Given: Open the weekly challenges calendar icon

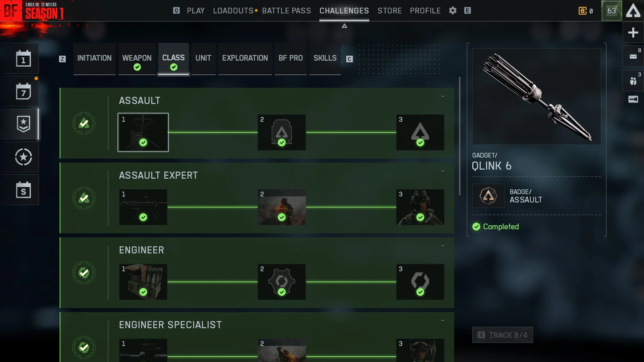Looking at the screenshot, I should pos(23,91).
